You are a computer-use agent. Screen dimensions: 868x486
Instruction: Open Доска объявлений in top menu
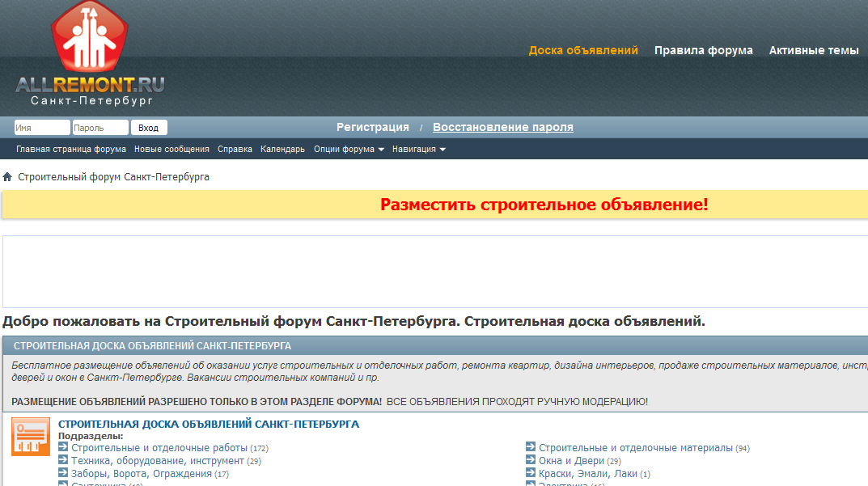click(583, 50)
